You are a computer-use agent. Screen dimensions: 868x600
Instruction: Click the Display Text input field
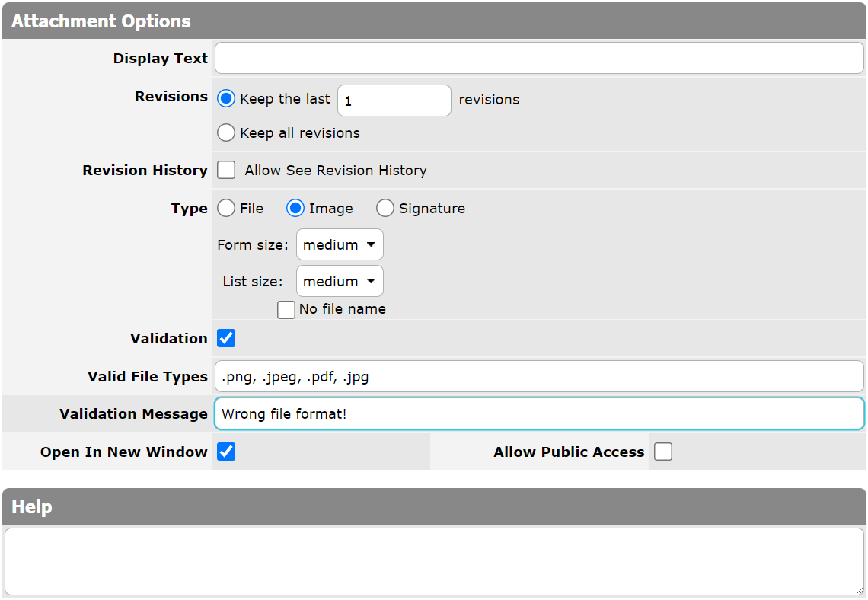[x=539, y=58]
